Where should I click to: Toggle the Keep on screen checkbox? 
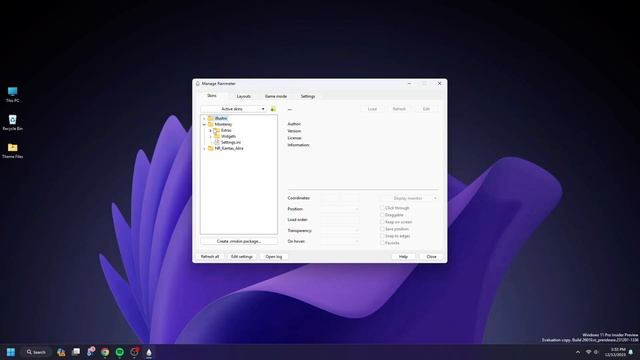pos(382,222)
